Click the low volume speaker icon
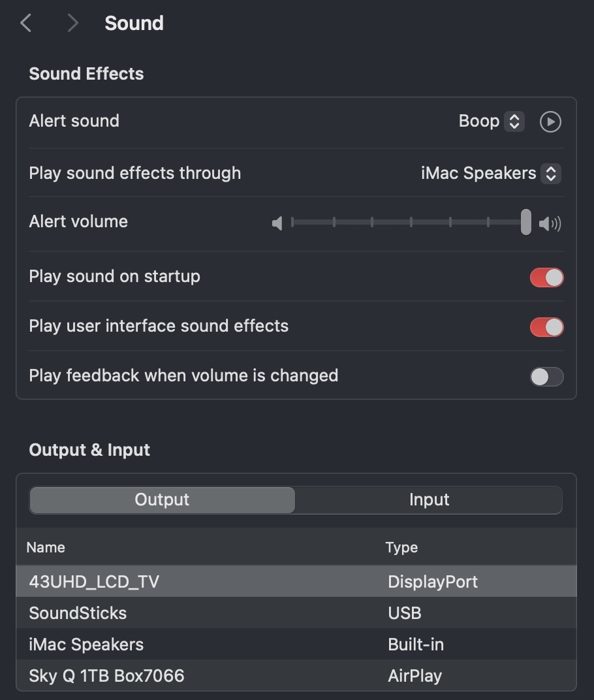Viewport: 594px width, 700px height. tap(277, 223)
